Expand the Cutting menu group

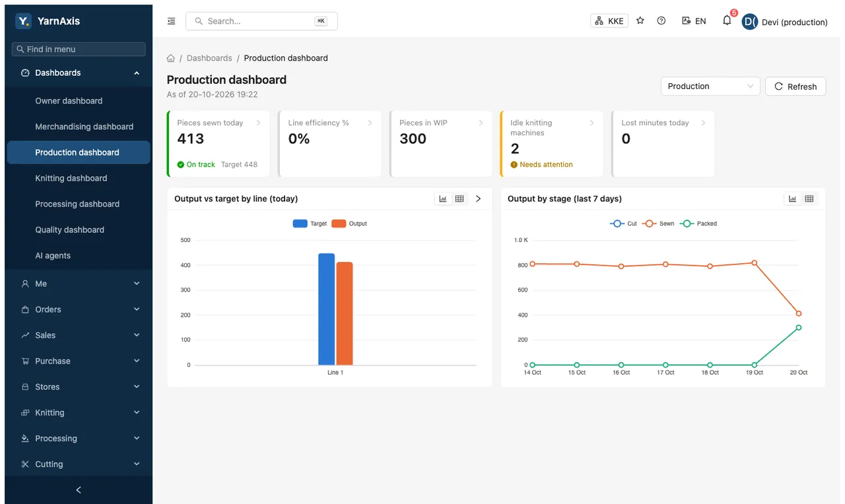click(x=79, y=464)
